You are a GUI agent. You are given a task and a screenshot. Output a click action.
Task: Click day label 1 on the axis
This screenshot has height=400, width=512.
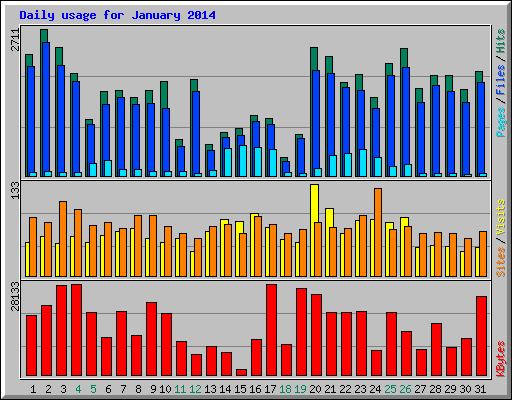tap(33, 389)
